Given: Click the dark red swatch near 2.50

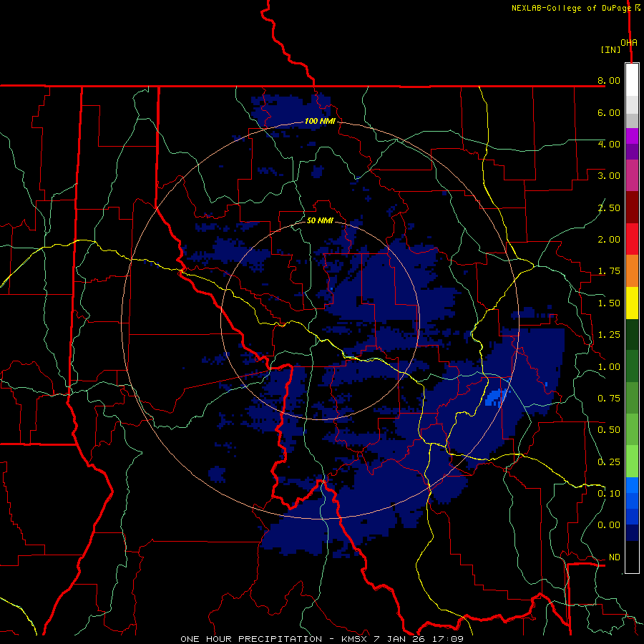Looking at the screenshot, I should click(632, 208).
